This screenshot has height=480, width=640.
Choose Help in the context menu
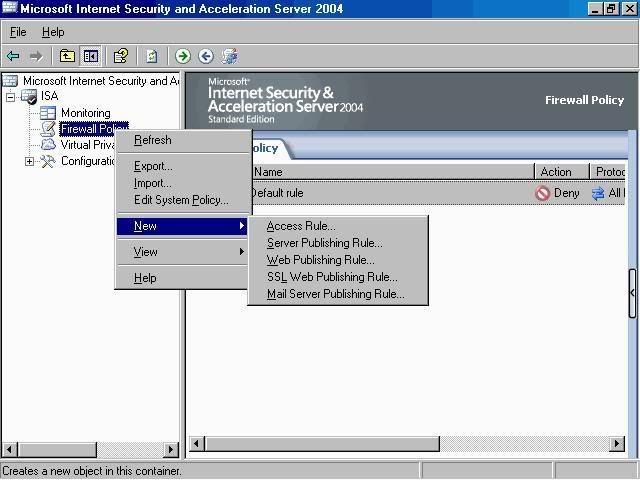(182, 278)
